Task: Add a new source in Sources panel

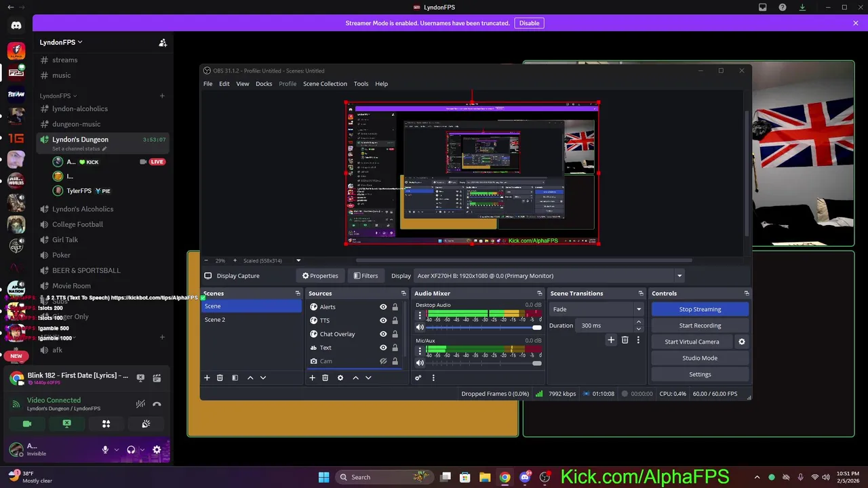Action: click(x=312, y=378)
